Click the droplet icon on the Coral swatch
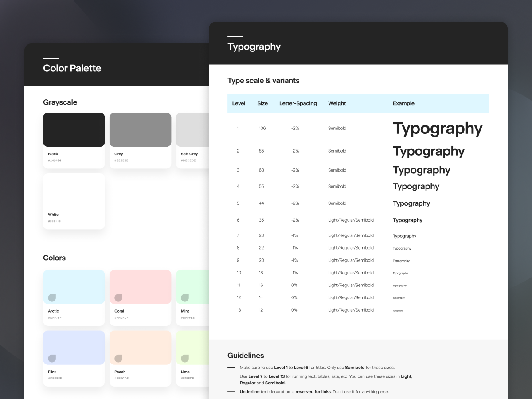This screenshot has height=399, width=532. tap(118, 297)
